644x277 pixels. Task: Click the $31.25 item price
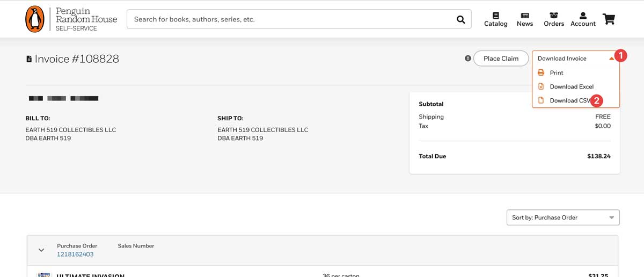click(598, 275)
